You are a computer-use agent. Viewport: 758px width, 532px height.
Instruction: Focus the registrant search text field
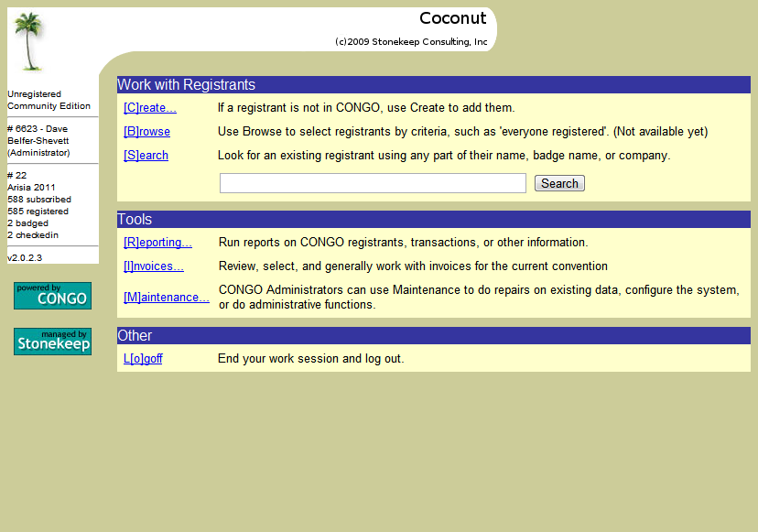click(373, 183)
